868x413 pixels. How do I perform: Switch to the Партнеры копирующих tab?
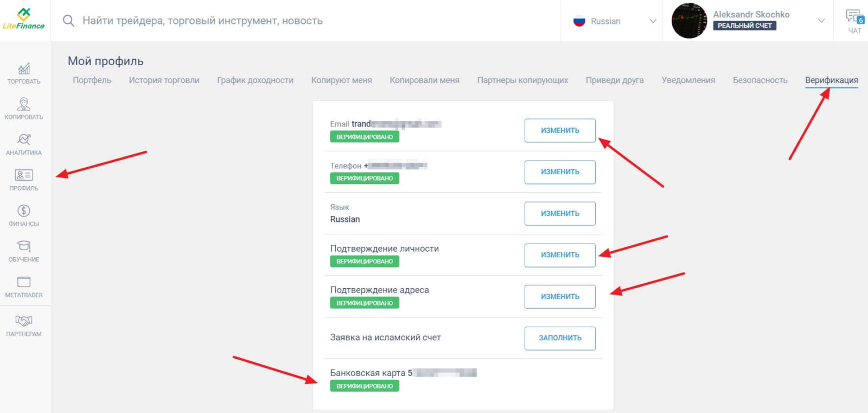point(523,80)
